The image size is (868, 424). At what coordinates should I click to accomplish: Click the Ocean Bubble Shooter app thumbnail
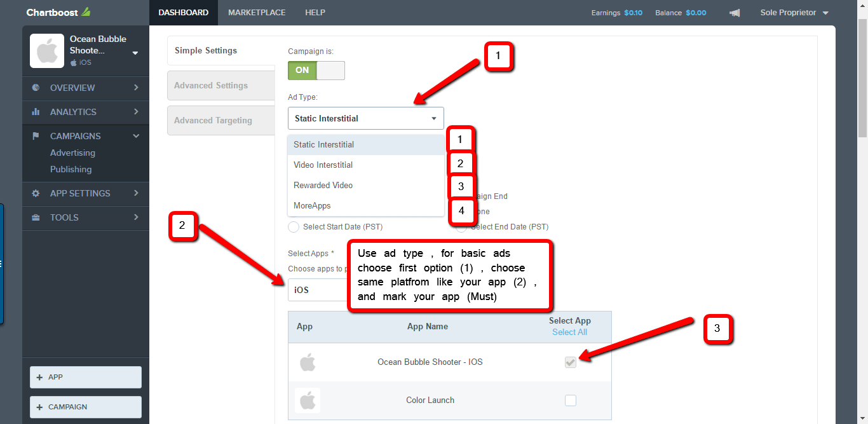47,51
